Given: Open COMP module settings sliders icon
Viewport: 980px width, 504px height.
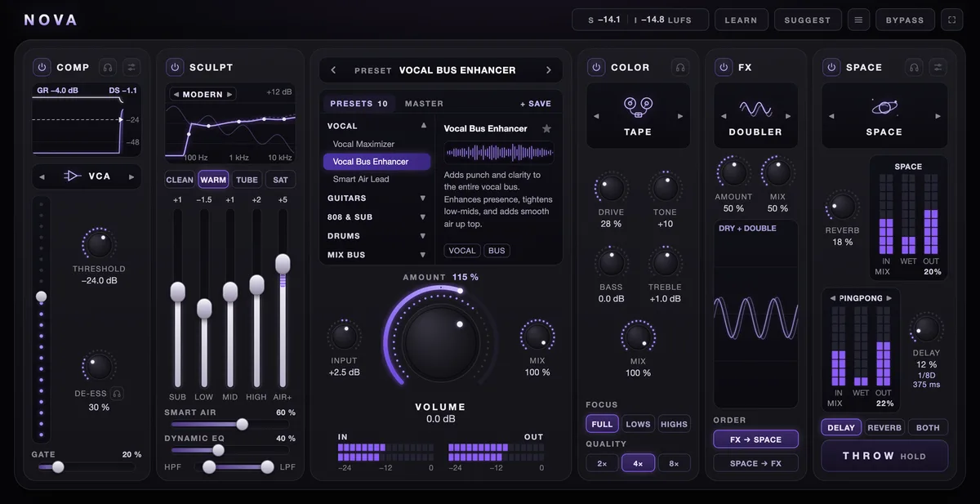Looking at the screenshot, I should point(131,67).
